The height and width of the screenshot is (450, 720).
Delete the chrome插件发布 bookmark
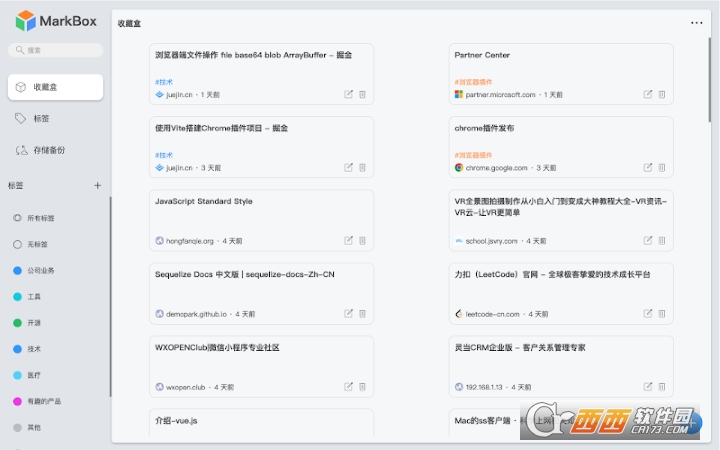(x=662, y=167)
